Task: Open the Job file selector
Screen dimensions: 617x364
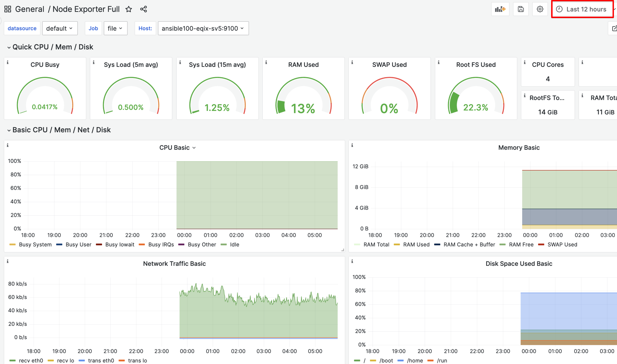Action: [115, 28]
